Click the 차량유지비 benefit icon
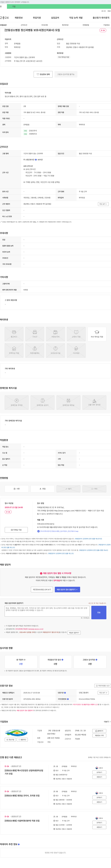 [x=55, y=334]
